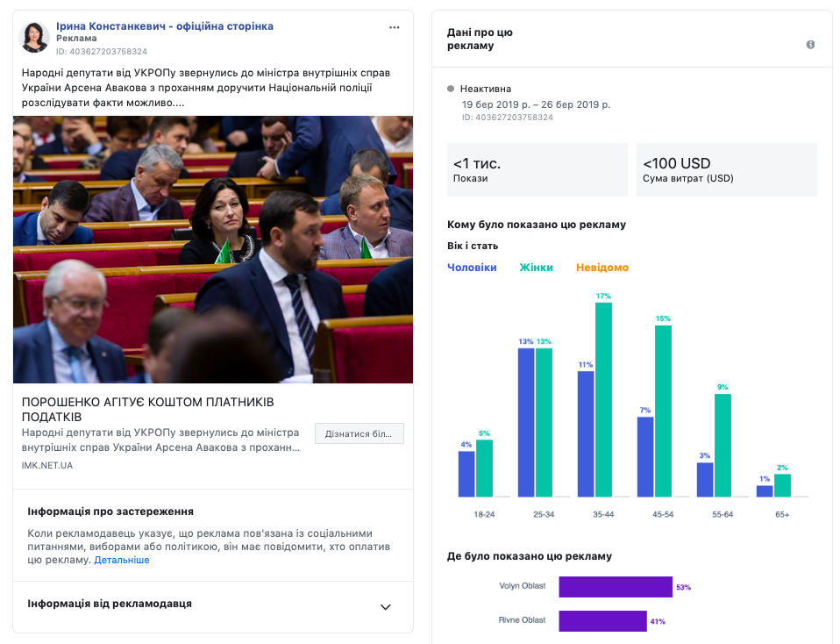Image resolution: width=840 pixels, height=644 pixels.
Task: Click the gray inactive status dot
Action: (451, 89)
